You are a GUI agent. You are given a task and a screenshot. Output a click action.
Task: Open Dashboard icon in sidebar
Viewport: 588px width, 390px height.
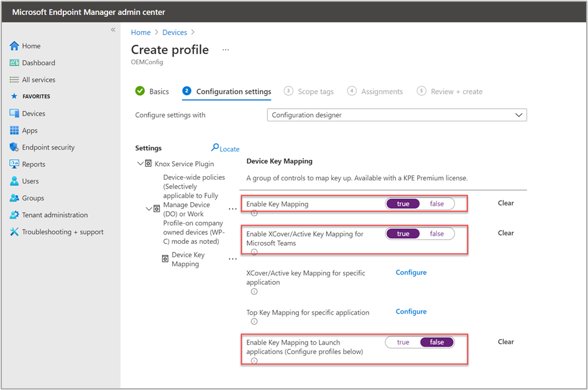point(14,63)
